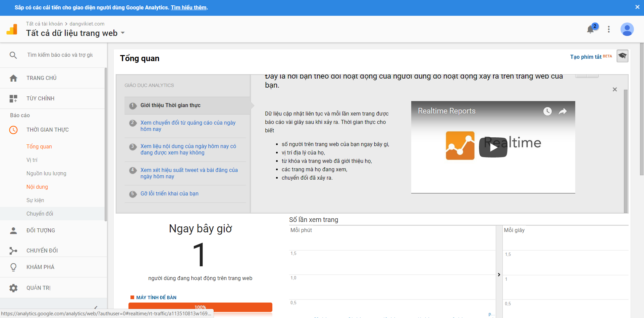Click the search magnifier icon
The width and height of the screenshot is (644, 318).
click(x=13, y=55)
